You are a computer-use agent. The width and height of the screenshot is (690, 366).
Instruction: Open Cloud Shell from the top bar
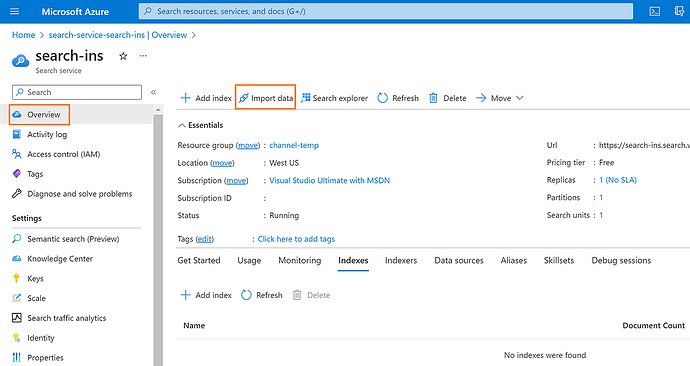click(x=654, y=11)
